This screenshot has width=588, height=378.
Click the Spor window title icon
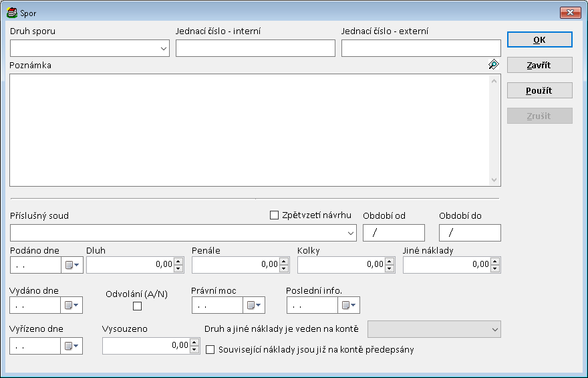12,12
